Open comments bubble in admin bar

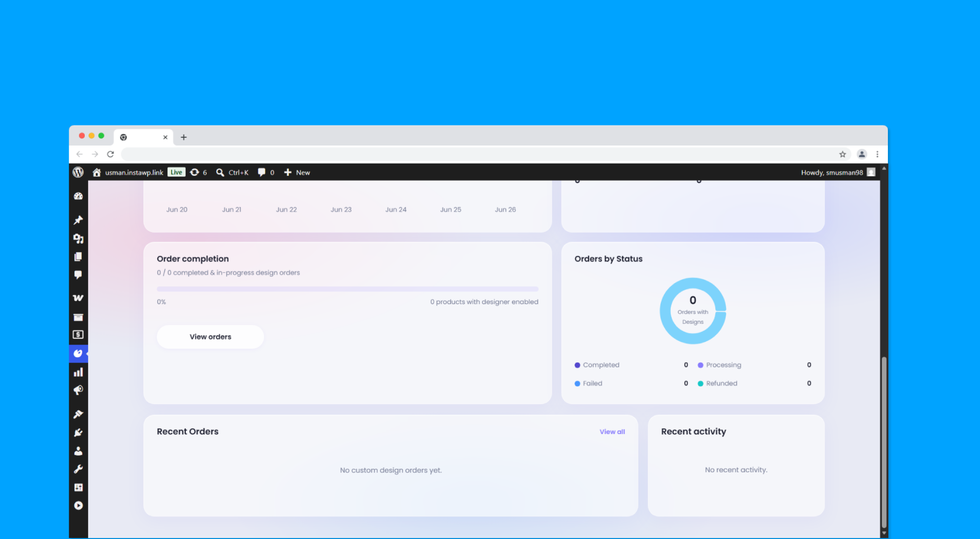point(266,172)
